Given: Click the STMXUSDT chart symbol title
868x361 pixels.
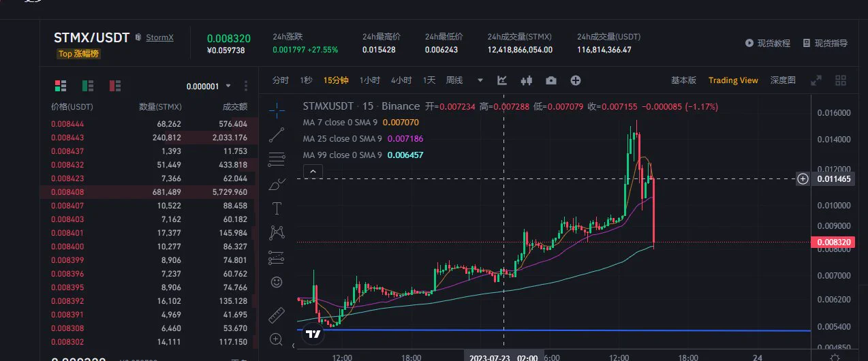Looking at the screenshot, I should (328, 106).
